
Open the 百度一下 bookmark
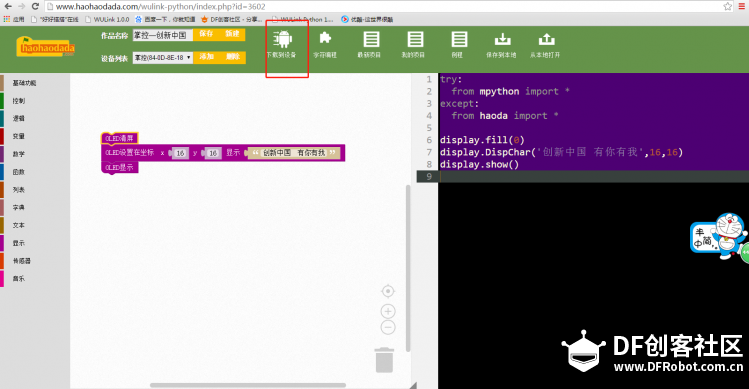click(x=165, y=20)
